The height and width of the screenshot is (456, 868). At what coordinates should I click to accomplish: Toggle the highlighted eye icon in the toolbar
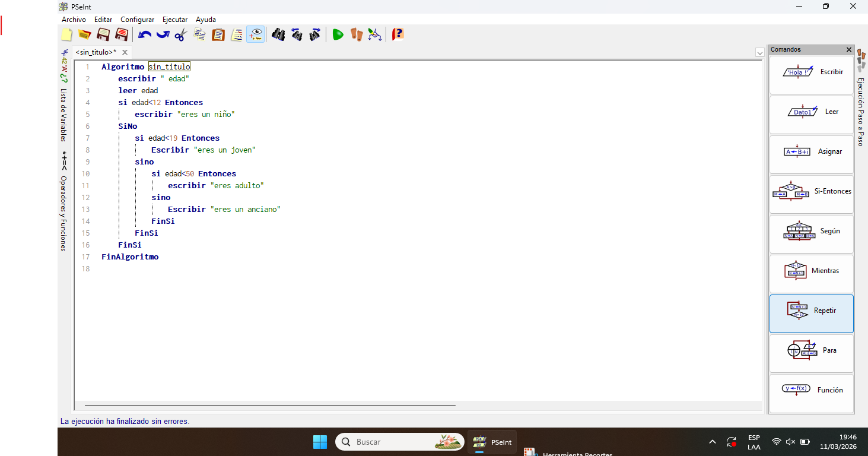click(256, 34)
